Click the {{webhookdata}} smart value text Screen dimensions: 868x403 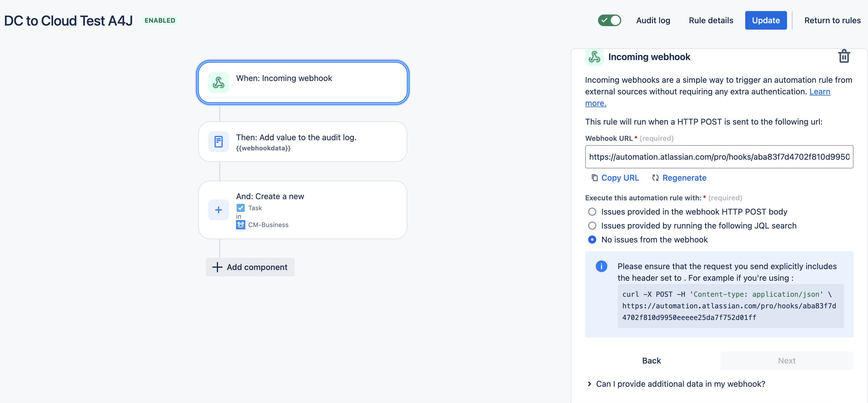click(263, 148)
